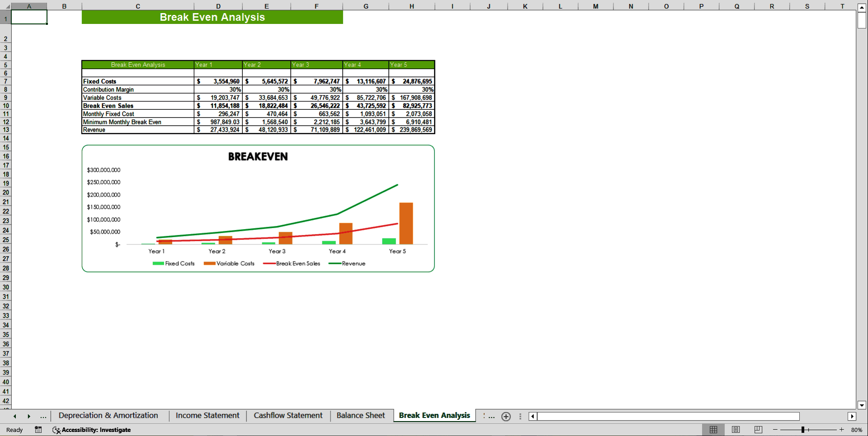Select the Cashflow Statement tab
868x436 pixels.
[x=288, y=415]
